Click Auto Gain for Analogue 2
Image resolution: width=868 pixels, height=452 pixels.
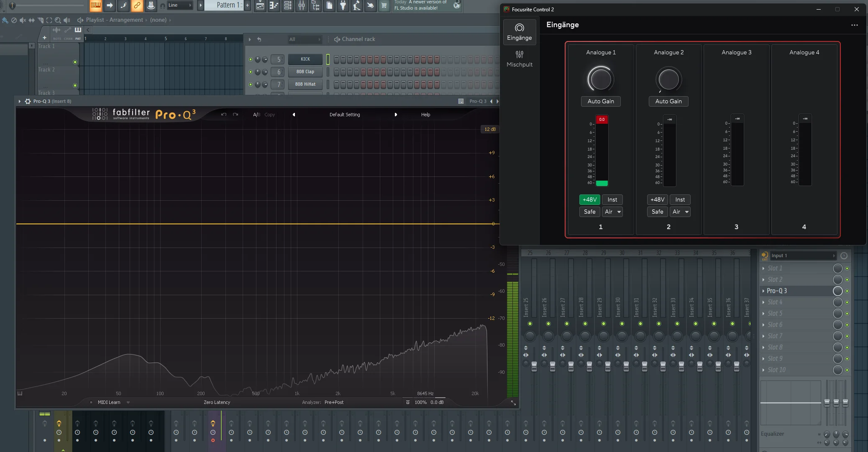coord(668,101)
